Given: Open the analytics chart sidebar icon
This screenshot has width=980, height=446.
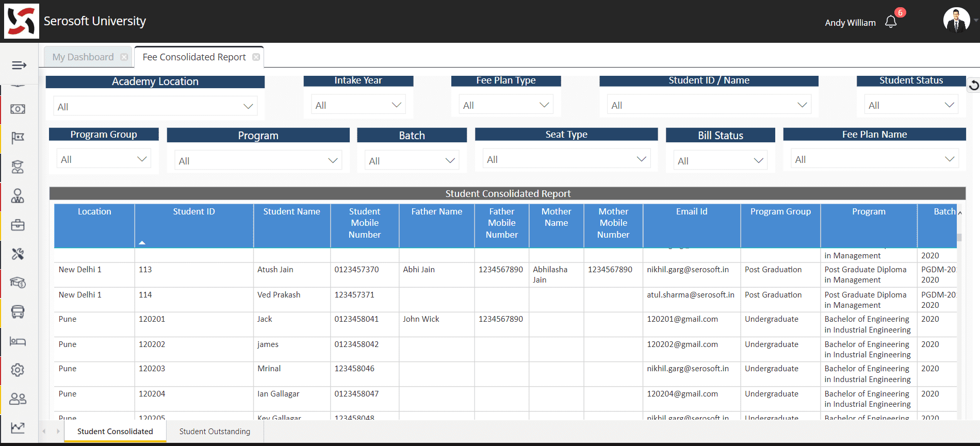Looking at the screenshot, I should [x=18, y=427].
